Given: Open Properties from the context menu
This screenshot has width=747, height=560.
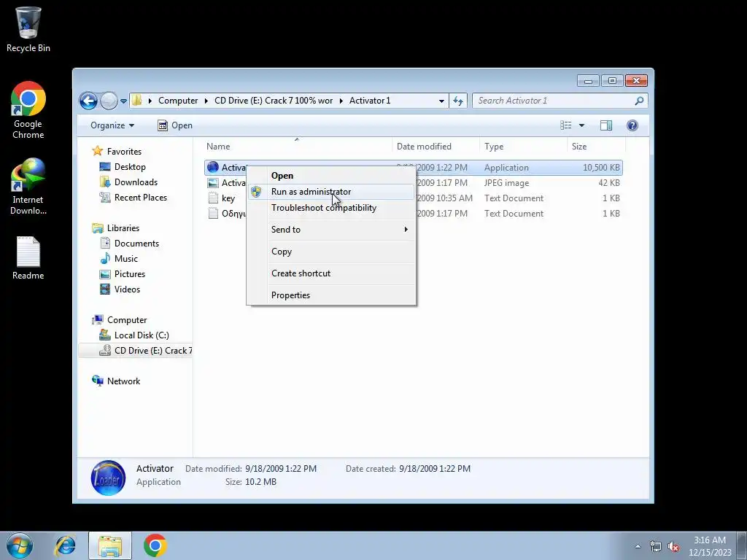Looking at the screenshot, I should (330, 295).
